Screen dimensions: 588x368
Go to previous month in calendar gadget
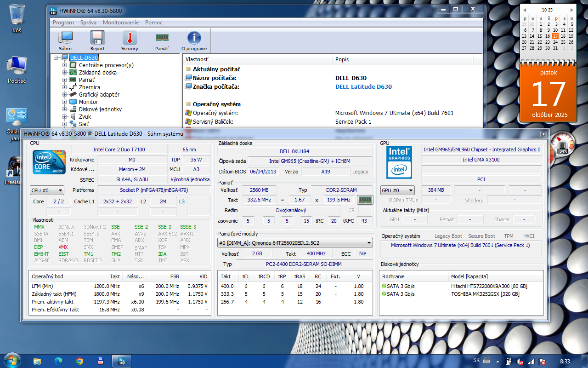click(525, 10)
